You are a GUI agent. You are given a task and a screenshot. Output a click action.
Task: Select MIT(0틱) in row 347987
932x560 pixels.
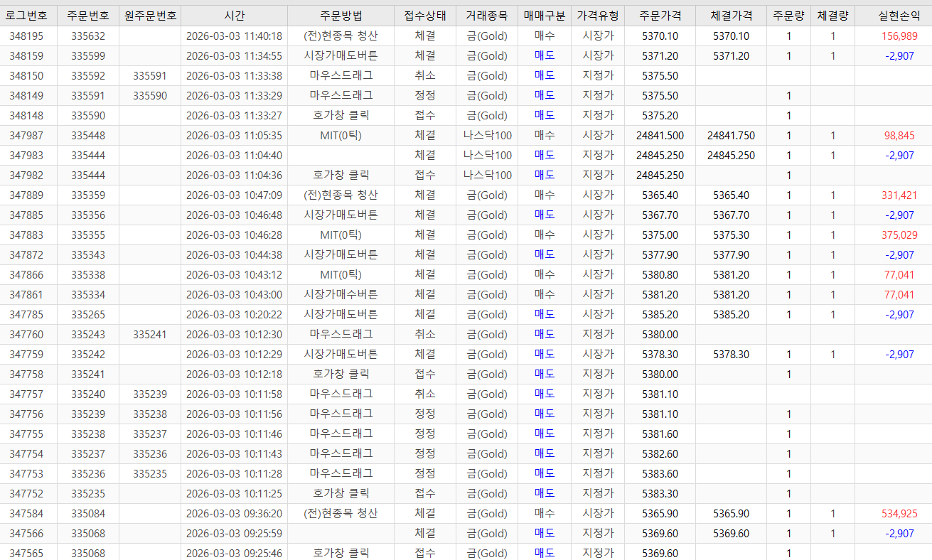pos(341,136)
